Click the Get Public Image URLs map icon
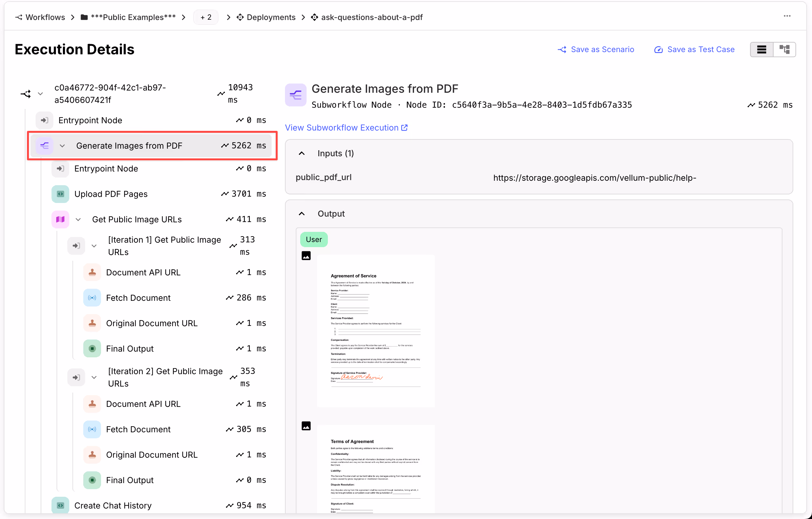The image size is (812, 519). (60, 219)
